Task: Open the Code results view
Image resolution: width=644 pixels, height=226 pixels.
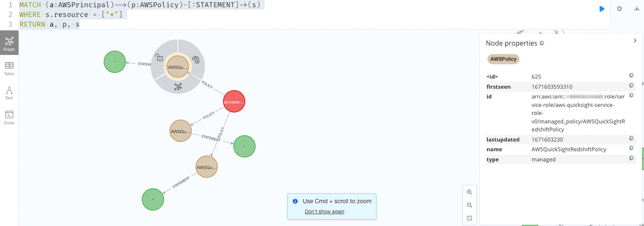Action: [x=9, y=118]
